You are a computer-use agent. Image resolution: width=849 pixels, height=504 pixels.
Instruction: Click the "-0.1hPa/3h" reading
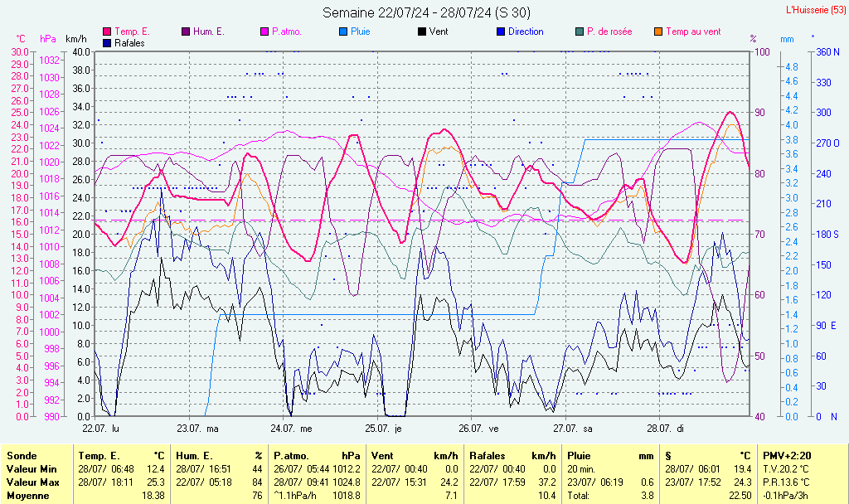[786, 496]
